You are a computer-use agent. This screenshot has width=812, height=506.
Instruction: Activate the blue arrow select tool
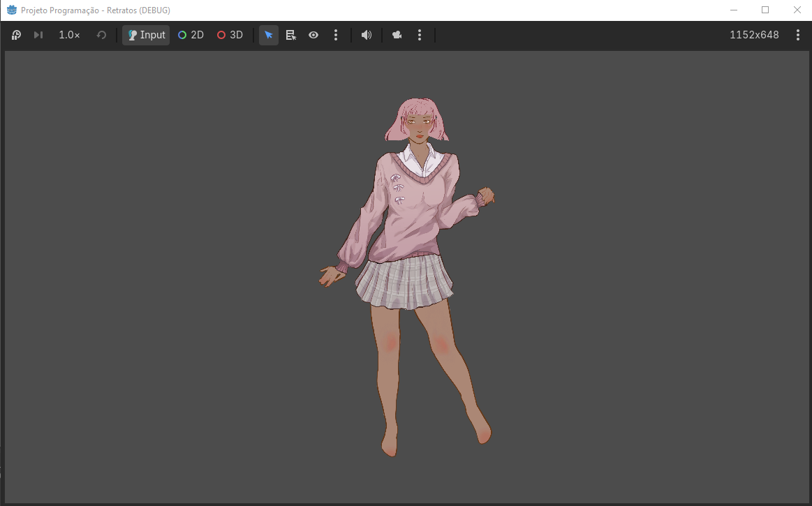[x=268, y=35]
